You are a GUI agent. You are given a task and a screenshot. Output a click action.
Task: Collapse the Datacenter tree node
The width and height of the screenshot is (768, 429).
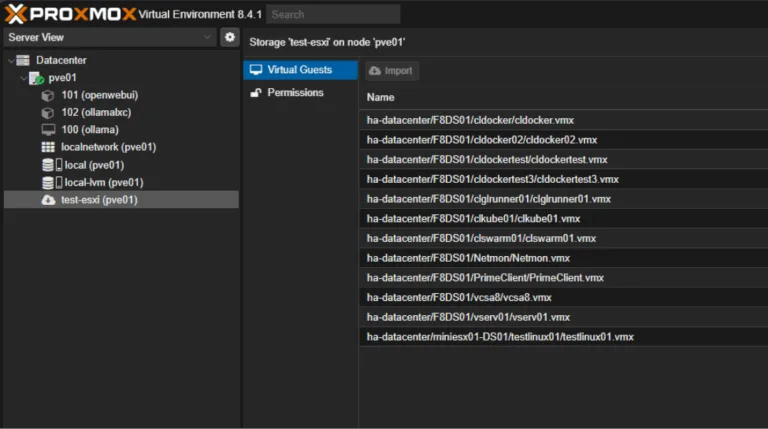click(11, 60)
